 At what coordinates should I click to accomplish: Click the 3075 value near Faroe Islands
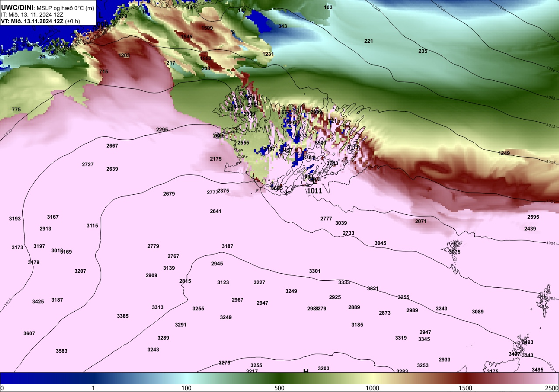(x=455, y=252)
